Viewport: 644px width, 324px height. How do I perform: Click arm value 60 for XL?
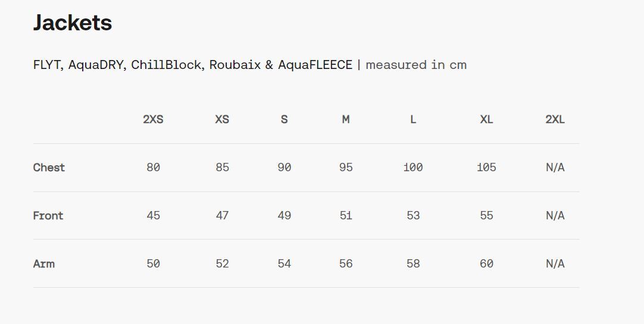click(487, 264)
